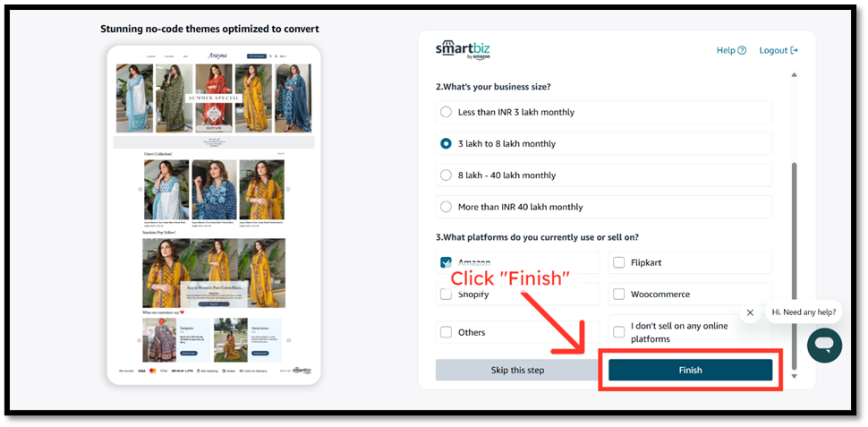Tick the Woocommerce checkbox

click(619, 294)
